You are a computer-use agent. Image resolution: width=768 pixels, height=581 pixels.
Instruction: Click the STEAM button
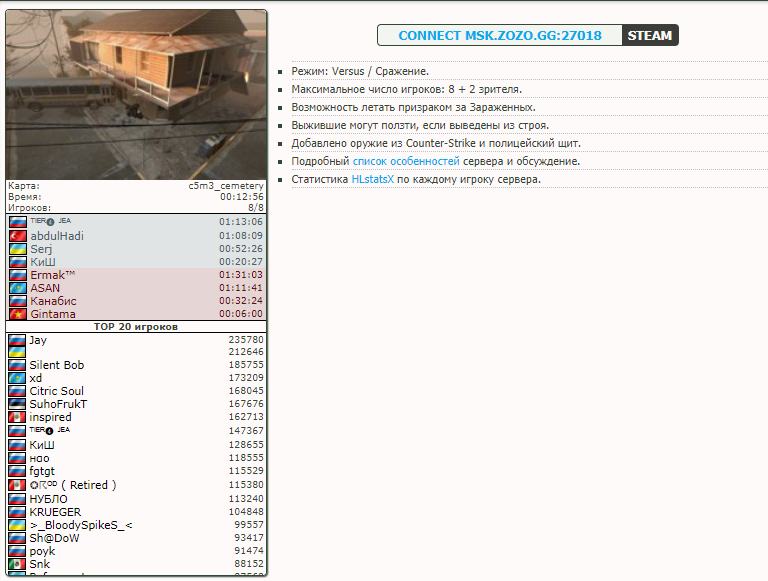[650, 35]
